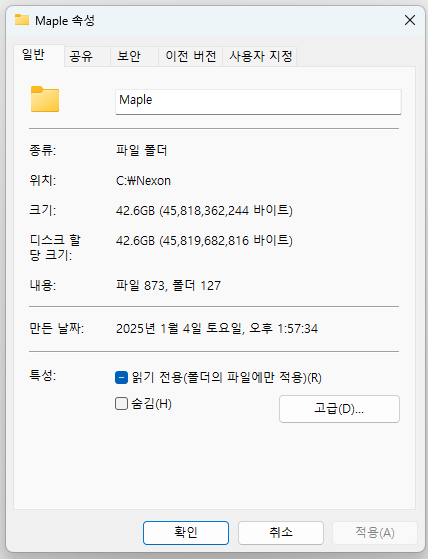This screenshot has height=559, width=428.
Task: Open the 공유 tab
Action: coord(87,56)
